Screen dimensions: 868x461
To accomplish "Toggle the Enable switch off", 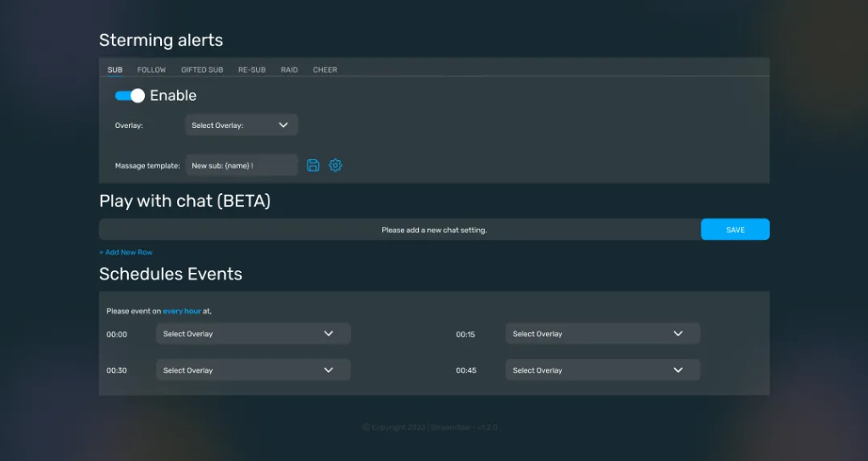I will click(130, 96).
